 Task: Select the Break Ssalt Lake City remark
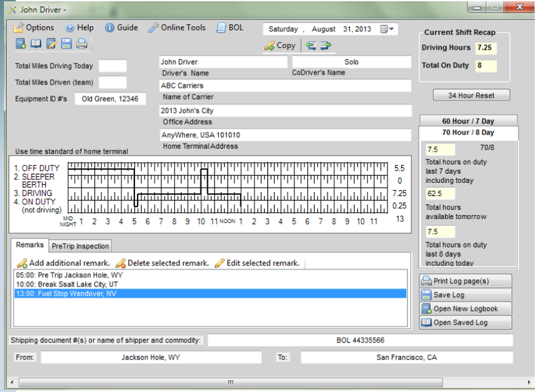point(67,284)
